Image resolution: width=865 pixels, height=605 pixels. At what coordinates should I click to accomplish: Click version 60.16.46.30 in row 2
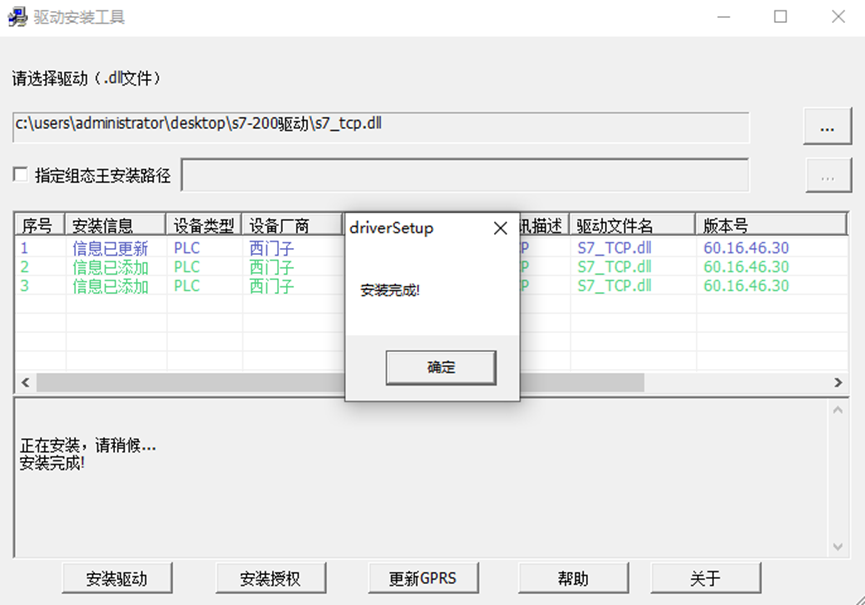746,267
